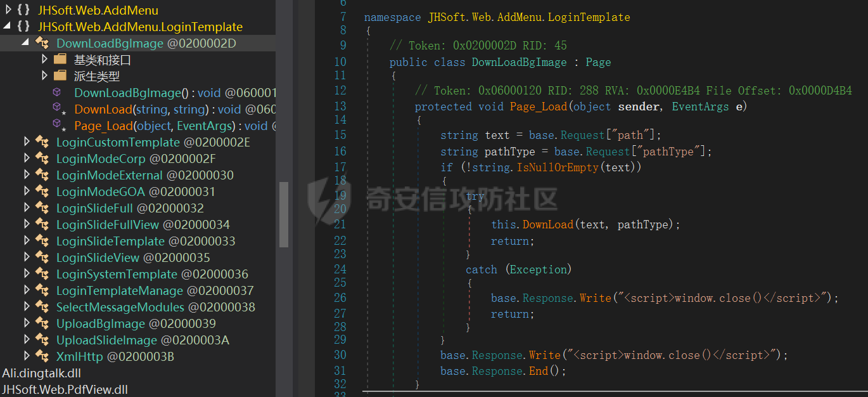Click the class icon beside LoginSlideFullView
868x397 pixels.
[x=42, y=225]
